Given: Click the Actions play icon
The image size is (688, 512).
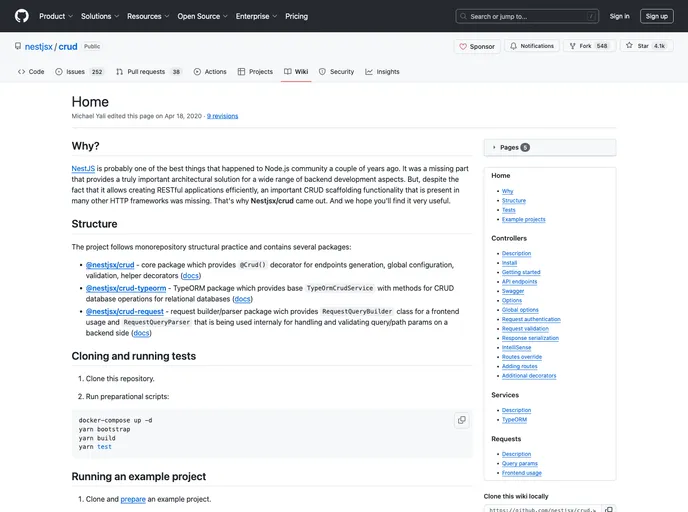Looking at the screenshot, I should 197,72.
